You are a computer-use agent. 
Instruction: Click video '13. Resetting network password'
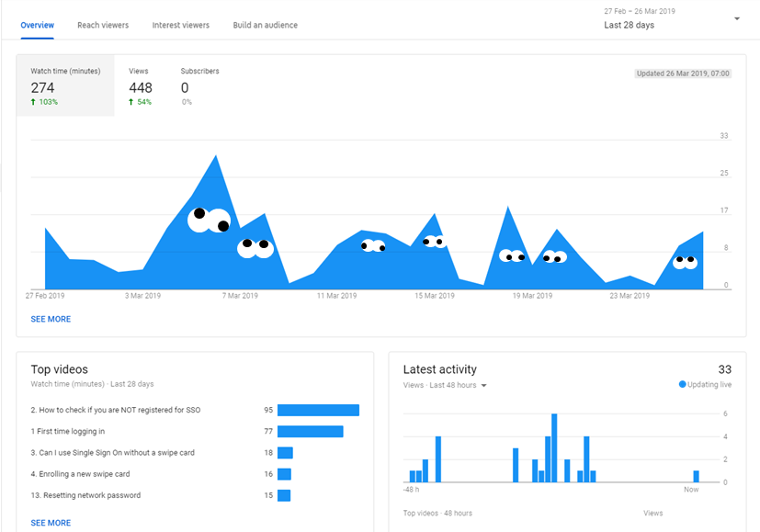tap(85, 495)
